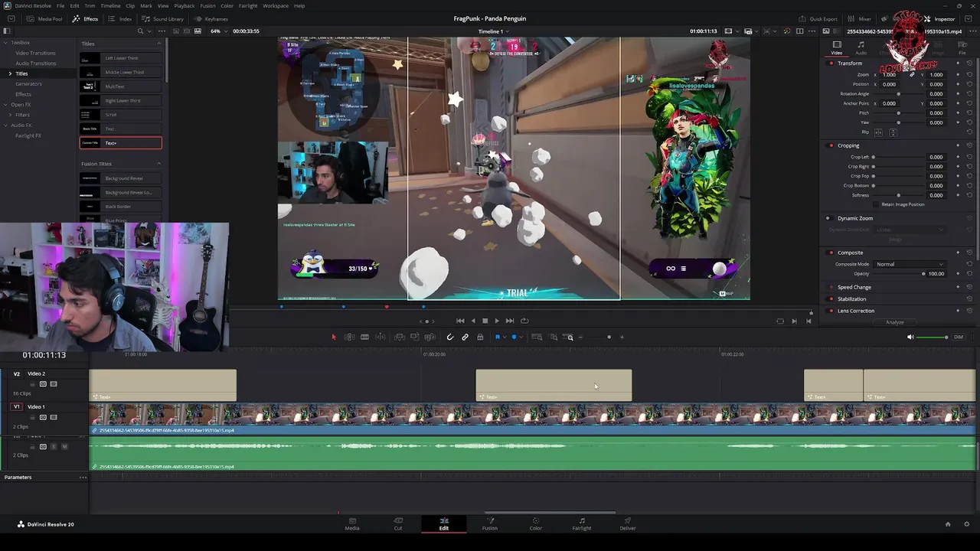The height and width of the screenshot is (551, 980).
Task: Reset the Cropping section
Action: point(969,145)
